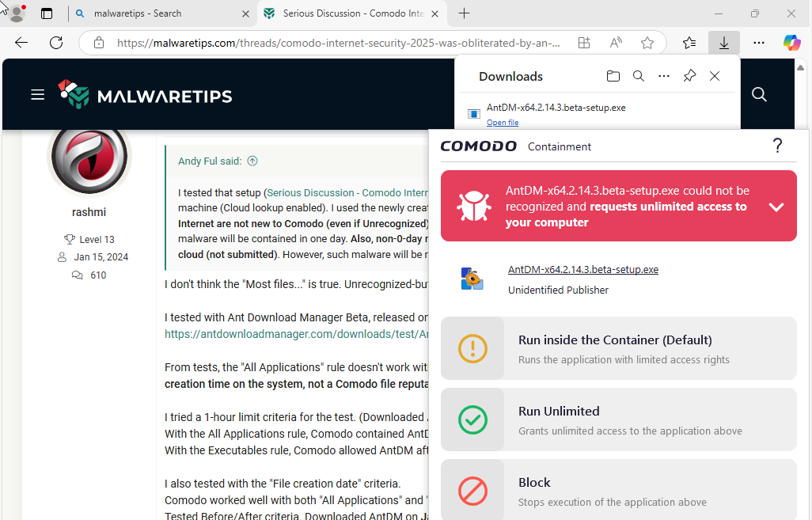Choose Block to stop execution
This screenshot has height=520, width=812.
click(618, 490)
